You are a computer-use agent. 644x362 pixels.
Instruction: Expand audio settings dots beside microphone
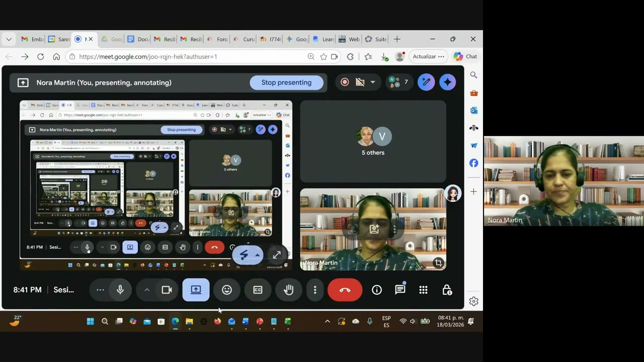click(100, 290)
